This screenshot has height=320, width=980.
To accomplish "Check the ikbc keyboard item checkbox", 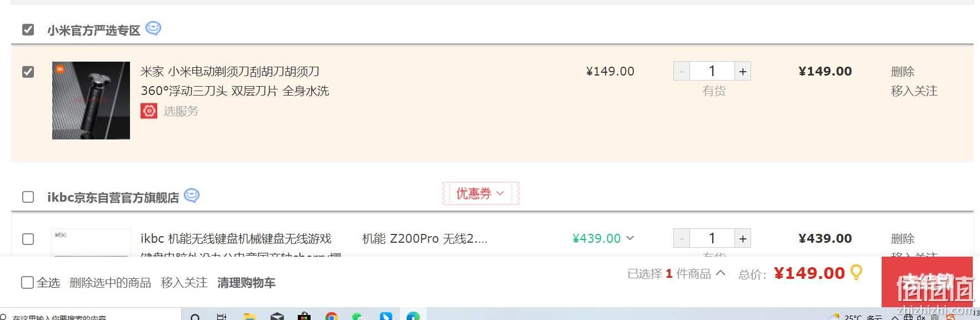I will pos(28,239).
